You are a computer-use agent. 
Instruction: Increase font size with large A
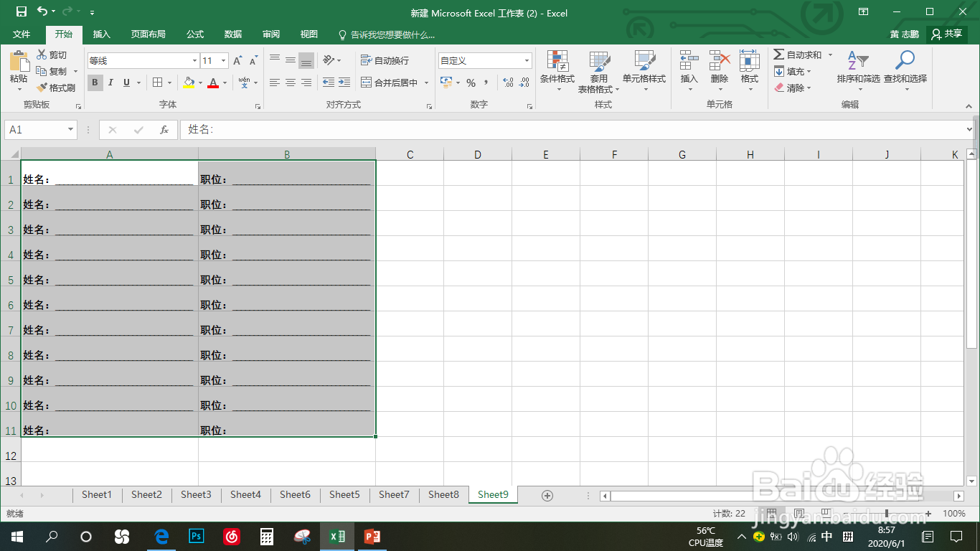[x=237, y=61]
